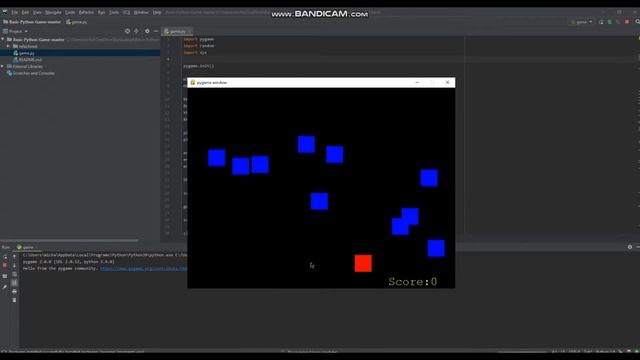The width and height of the screenshot is (640, 360).
Task: Select game.py in the project tree
Action: click(x=27, y=53)
